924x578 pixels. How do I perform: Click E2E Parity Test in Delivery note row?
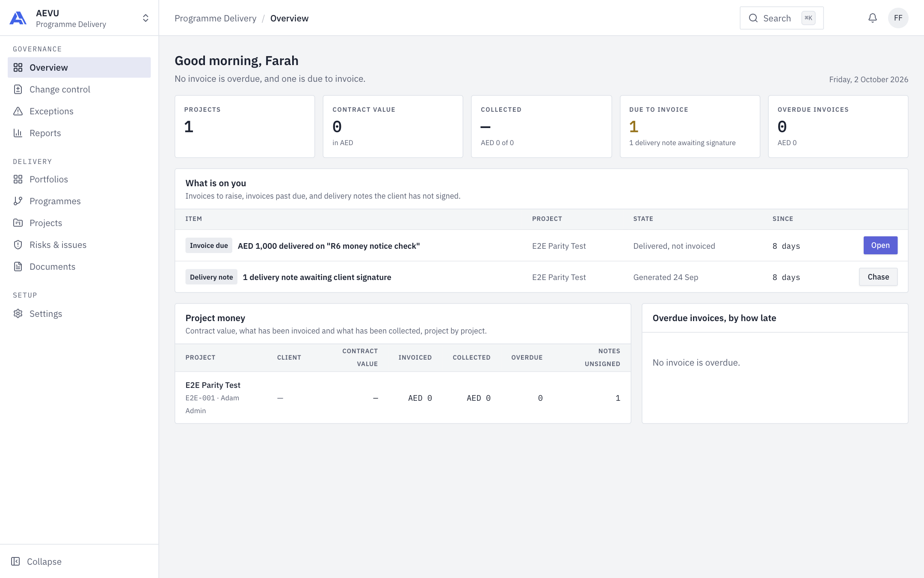tap(559, 277)
